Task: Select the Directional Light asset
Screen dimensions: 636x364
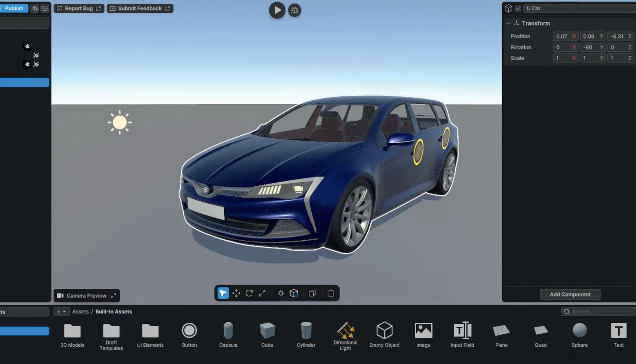Action: [x=345, y=336]
